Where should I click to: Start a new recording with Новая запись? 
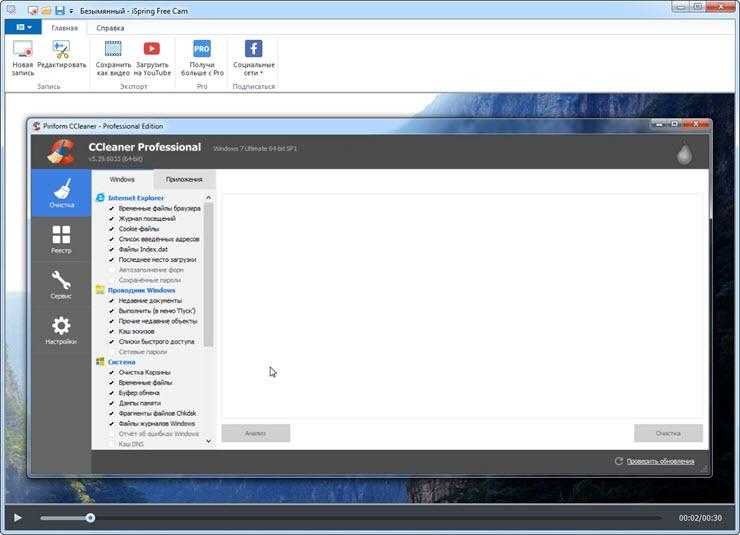pos(23,58)
